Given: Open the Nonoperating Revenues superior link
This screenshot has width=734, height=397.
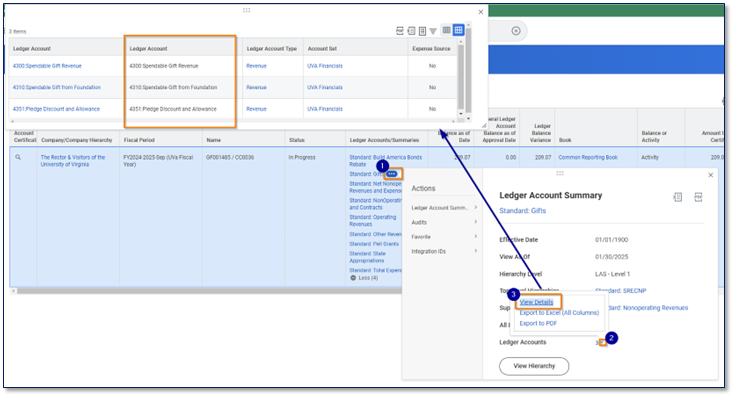Looking at the screenshot, I should click(x=648, y=308).
